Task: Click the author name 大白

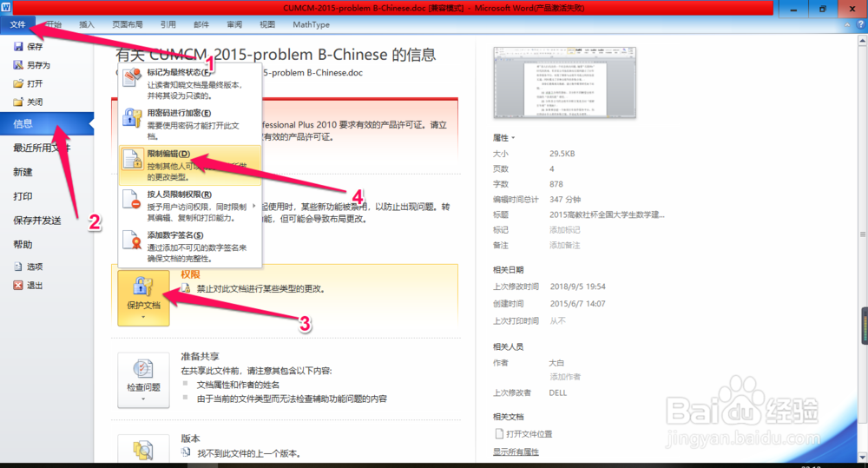Action: point(556,363)
